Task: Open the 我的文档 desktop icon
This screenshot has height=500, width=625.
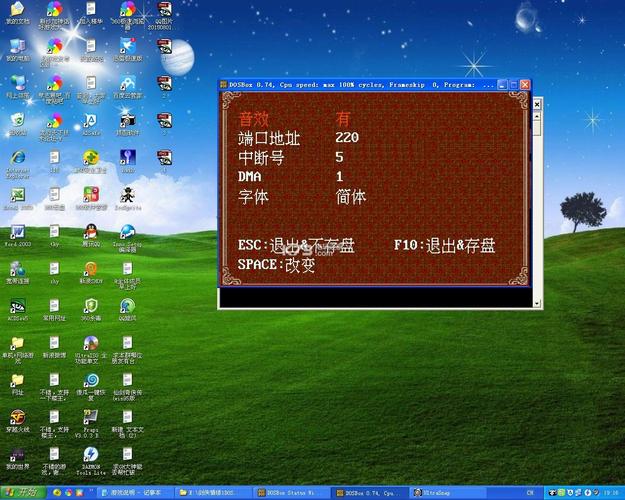Action: click(18, 14)
